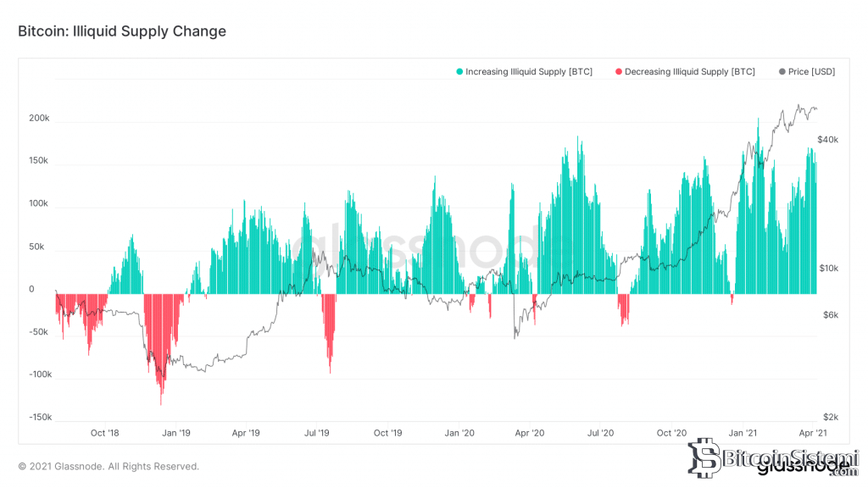
Task: Click the BitcoinSistemi logo icon
Action: (704, 457)
